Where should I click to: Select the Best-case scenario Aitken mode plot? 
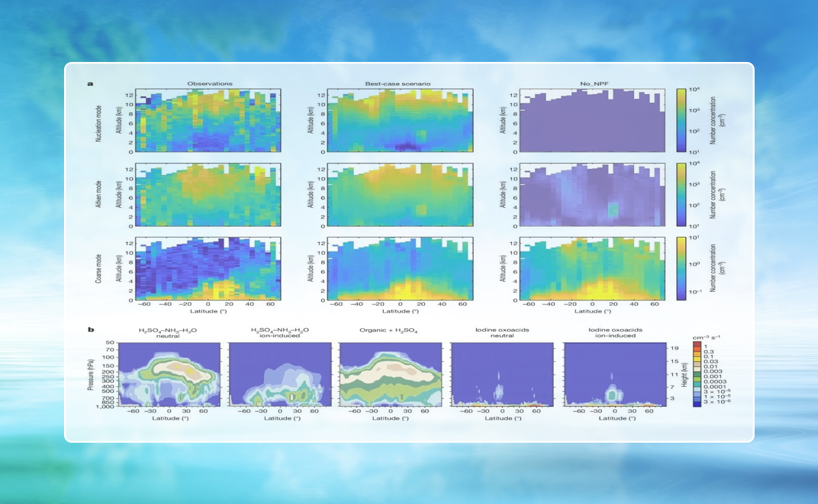(x=400, y=194)
